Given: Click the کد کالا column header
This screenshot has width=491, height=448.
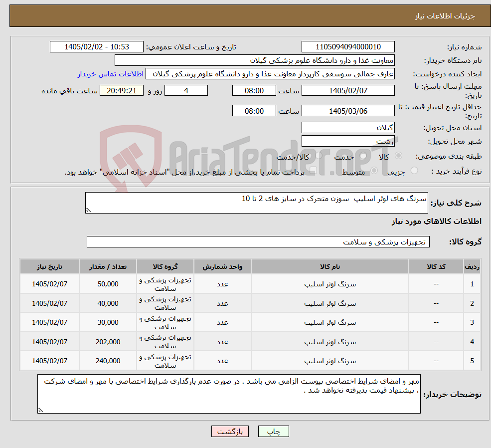Looking at the screenshot, I should tap(436, 266).
